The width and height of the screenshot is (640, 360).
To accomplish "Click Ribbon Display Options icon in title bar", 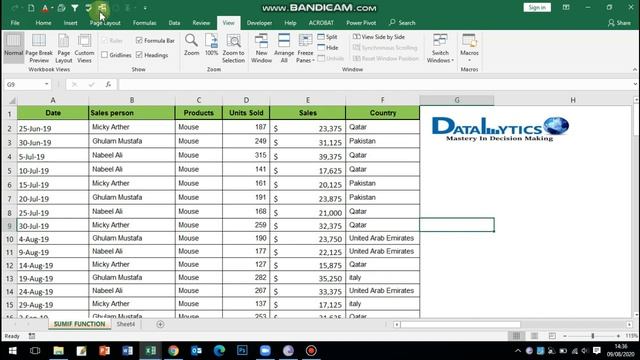I will coord(566,7).
